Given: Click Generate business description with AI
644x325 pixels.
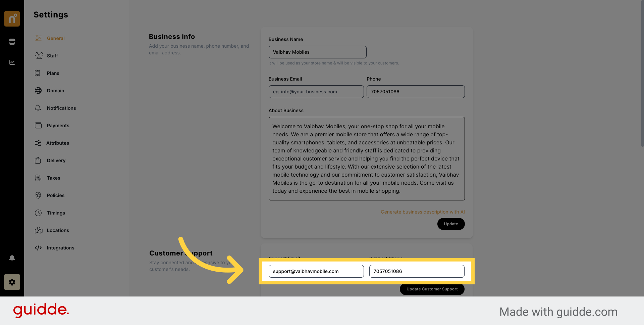Looking at the screenshot, I should point(423,212).
